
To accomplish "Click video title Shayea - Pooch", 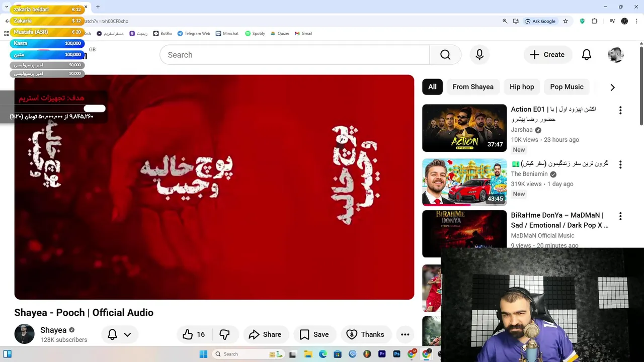I will tap(84, 313).
